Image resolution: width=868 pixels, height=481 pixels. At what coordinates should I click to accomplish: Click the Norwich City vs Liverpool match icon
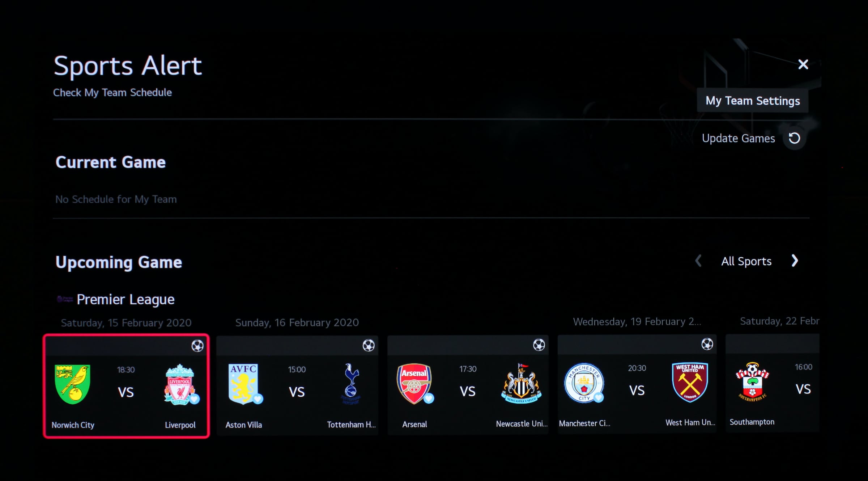pos(125,385)
